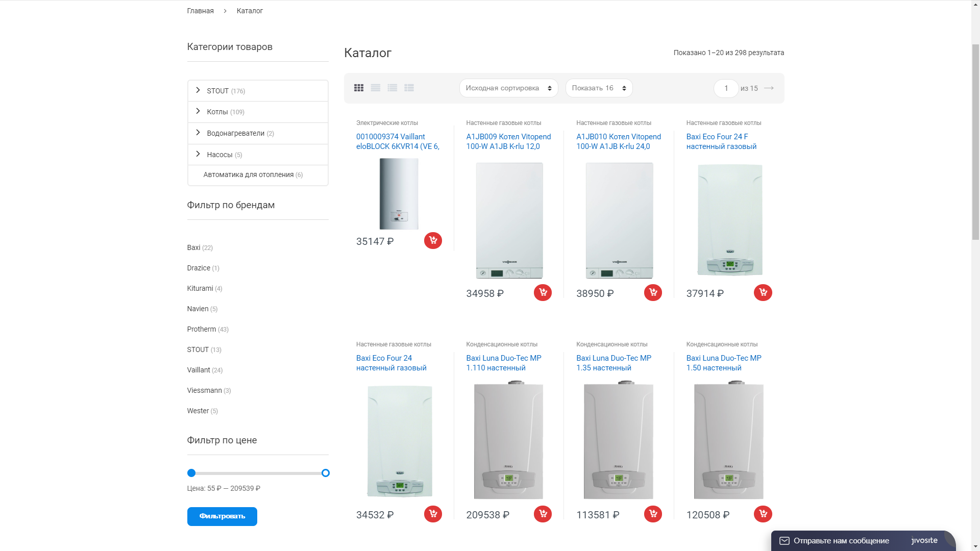980x551 pixels.
Task: Open the Главная breadcrumb link
Action: coord(200,11)
